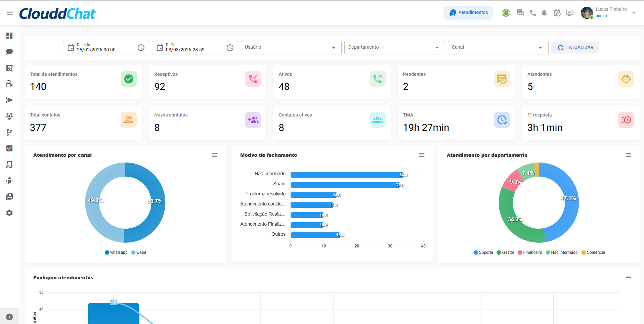
Task: Select the tasks checkbox sidebar icon
Action: pyautogui.click(x=9, y=148)
